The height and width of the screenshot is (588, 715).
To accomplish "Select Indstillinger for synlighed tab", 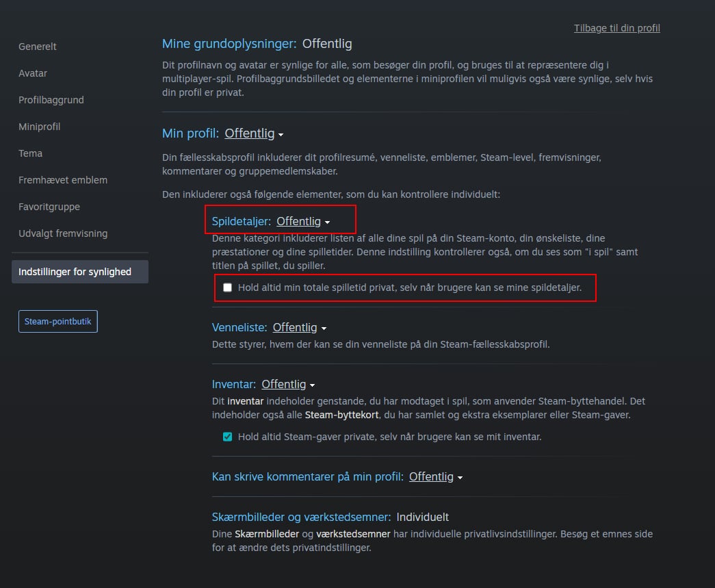I will point(80,272).
